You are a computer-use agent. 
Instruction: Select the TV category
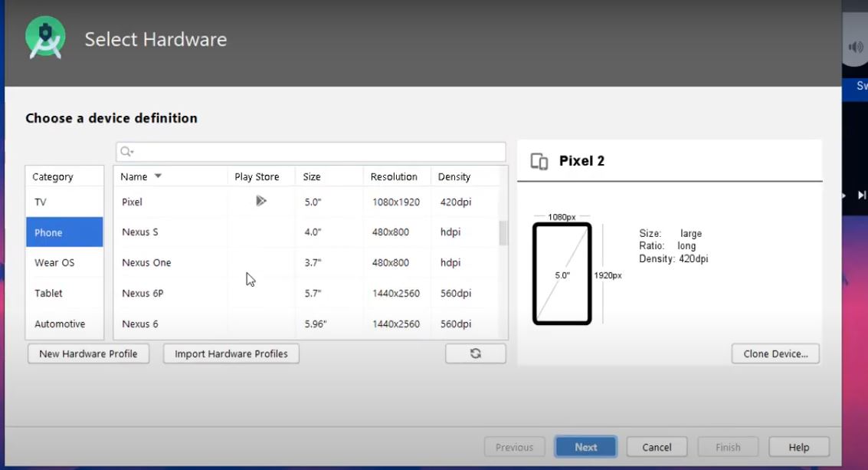tap(64, 202)
